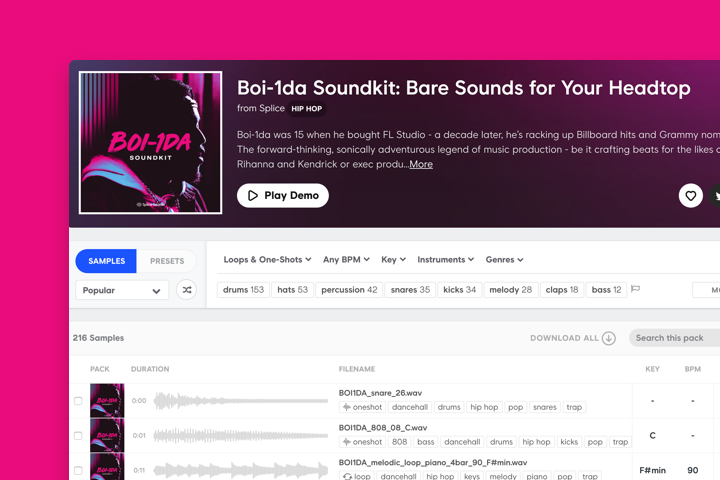Viewport: 720px width, 480px height.
Task: Filter by melody 28 tag
Action: (x=511, y=290)
